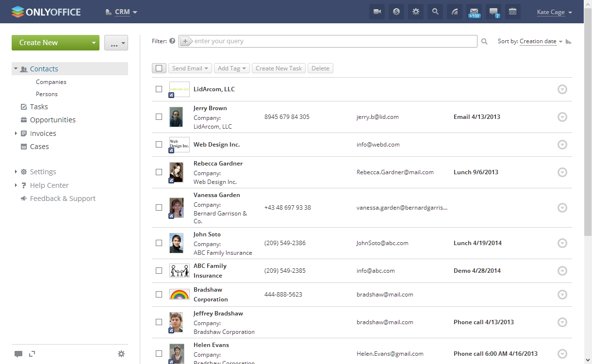The width and height of the screenshot is (592, 364).
Task: Open mail icon with >100 badge
Action: coord(474,12)
